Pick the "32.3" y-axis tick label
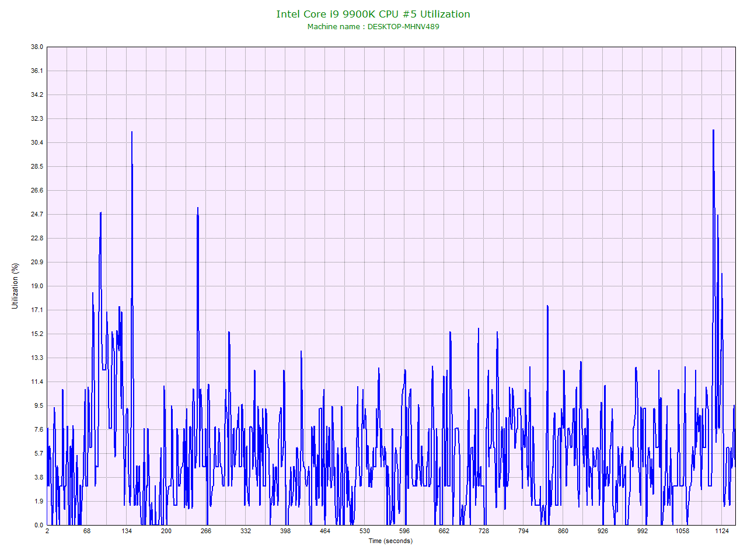 pos(37,119)
